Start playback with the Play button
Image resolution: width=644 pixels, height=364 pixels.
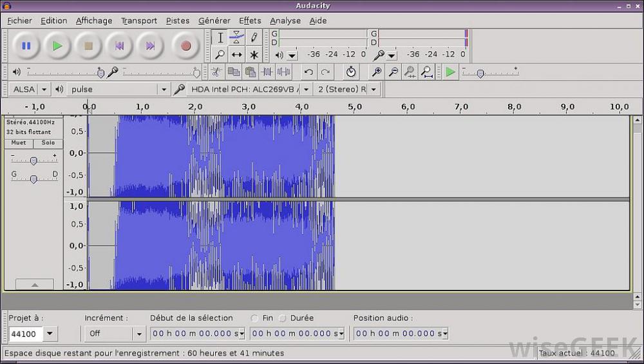[57, 46]
